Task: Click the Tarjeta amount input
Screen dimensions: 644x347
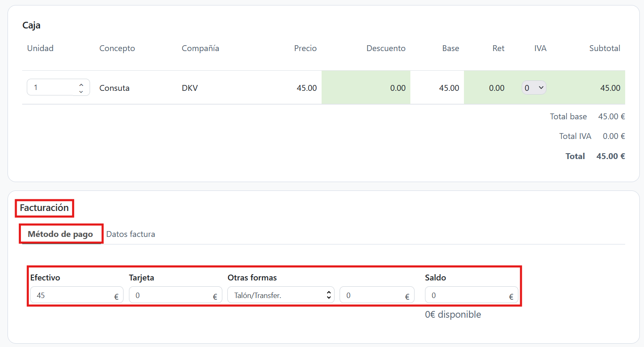Action: (171, 295)
